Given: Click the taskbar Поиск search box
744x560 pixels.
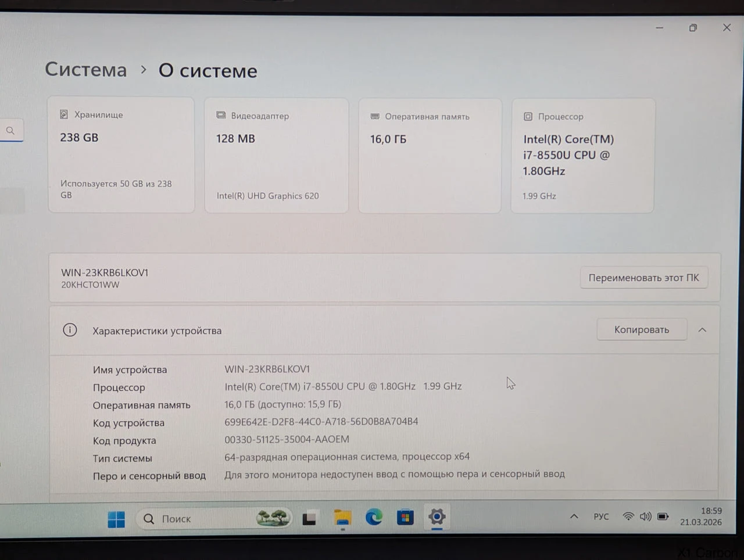Looking at the screenshot, I should point(214,518).
